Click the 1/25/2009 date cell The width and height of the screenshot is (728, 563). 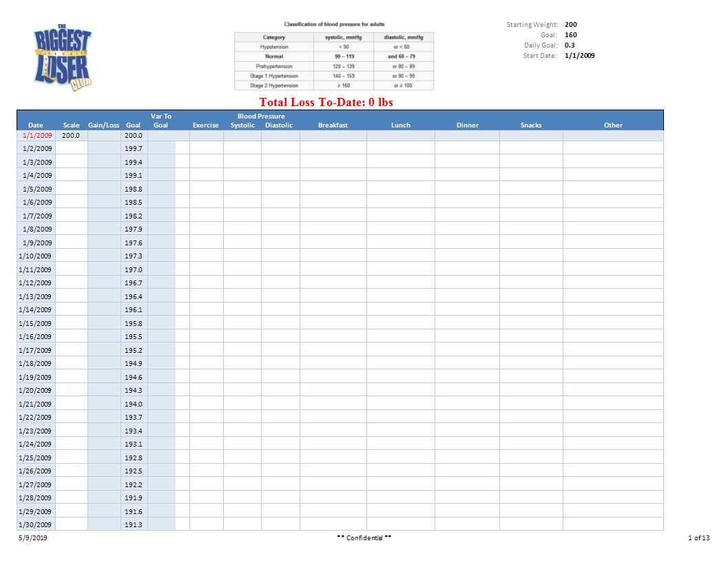pyautogui.click(x=37, y=458)
